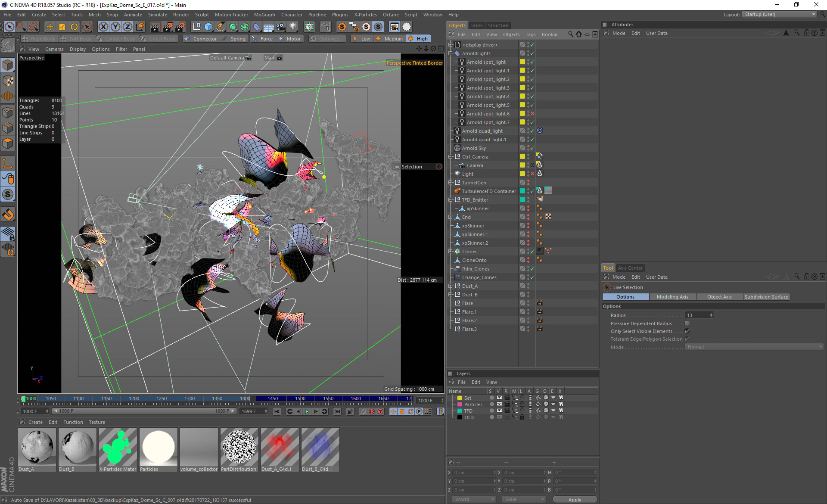Enable the Snap magnet icon
The width and height of the screenshot is (827, 504).
8,215
